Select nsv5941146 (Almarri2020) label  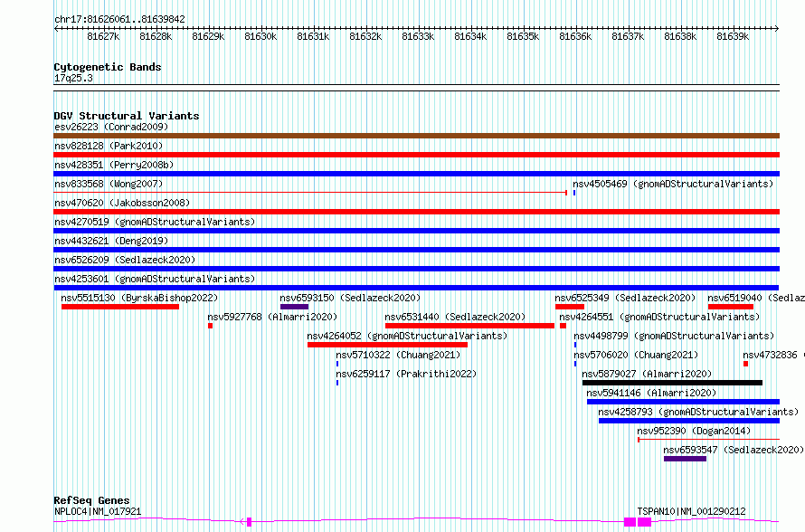click(651, 393)
